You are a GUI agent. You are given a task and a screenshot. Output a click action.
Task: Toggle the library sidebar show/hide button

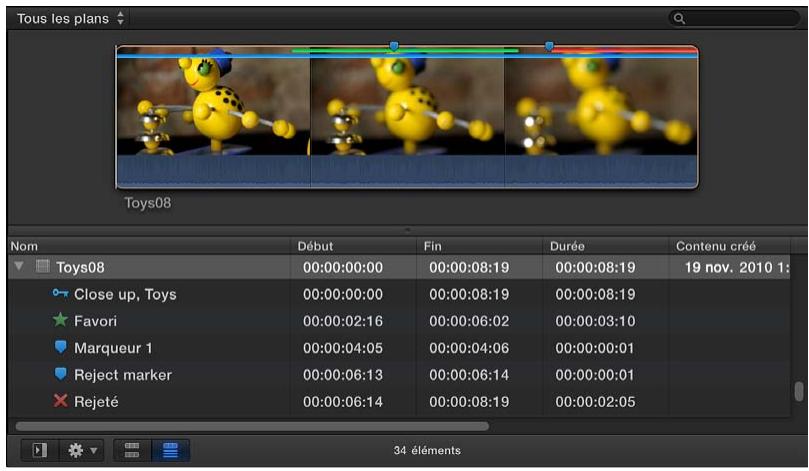40,450
